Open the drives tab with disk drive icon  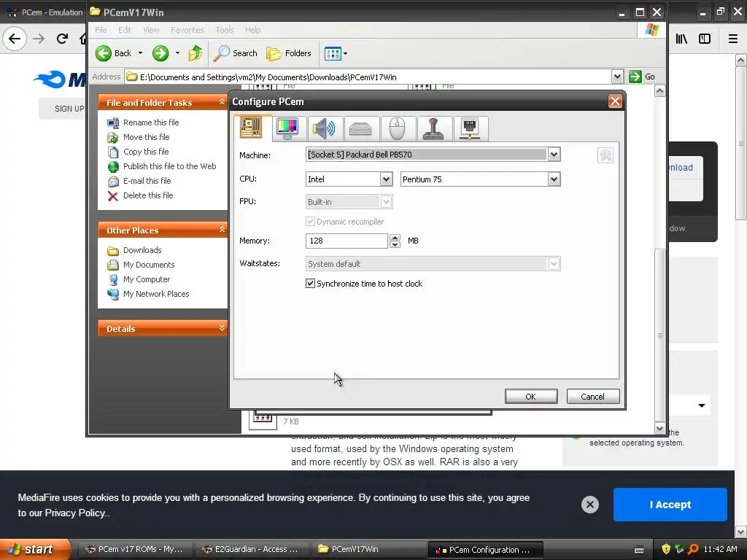(x=360, y=128)
